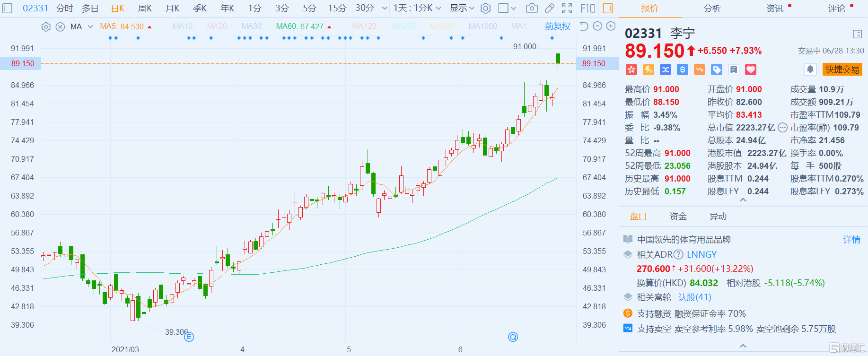The height and width of the screenshot is (356, 868).
Task: Click the blue dollar sign icon
Action: [x=683, y=69]
